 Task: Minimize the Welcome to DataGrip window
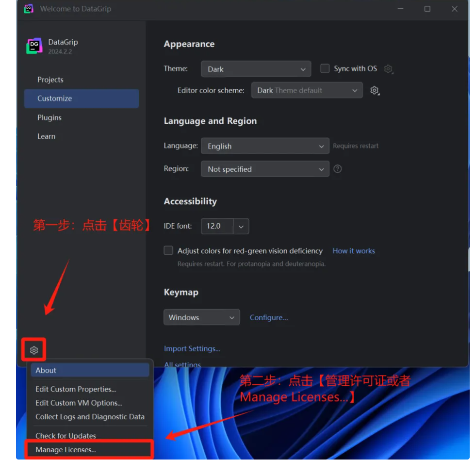pyautogui.click(x=400, y=9)
